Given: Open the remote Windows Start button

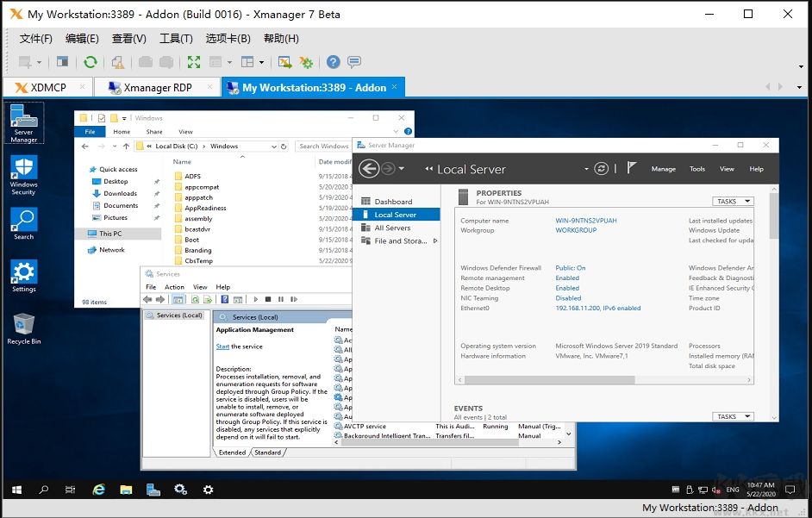Looking at the screenshot, I should pyautogui.click(x=16, y=490).
